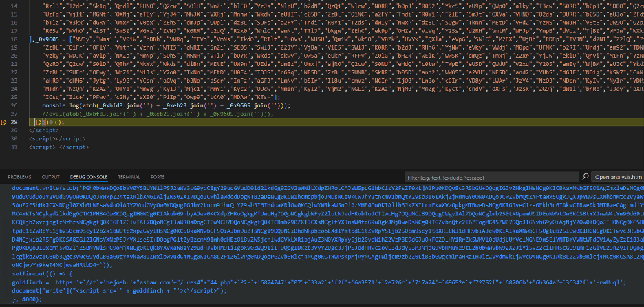Click line number 15 in the gutter
Viewport: 644px width, 307px height.
pos(14,14)
